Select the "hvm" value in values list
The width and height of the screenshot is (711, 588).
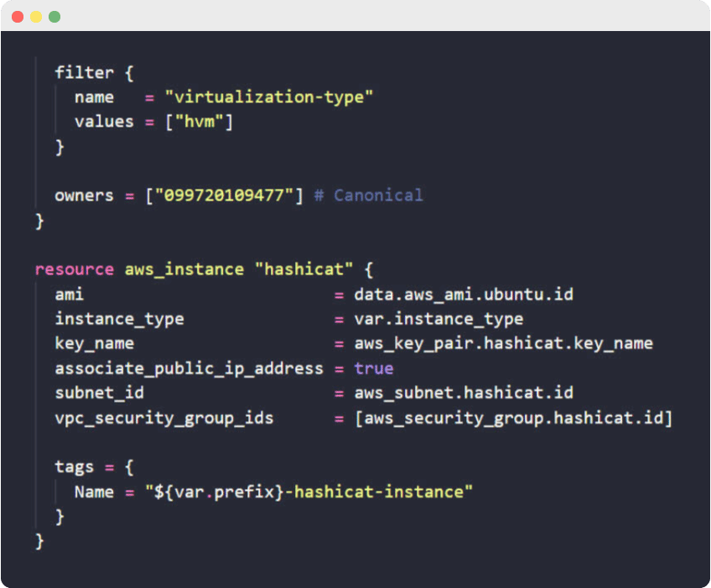pos(202,122)
